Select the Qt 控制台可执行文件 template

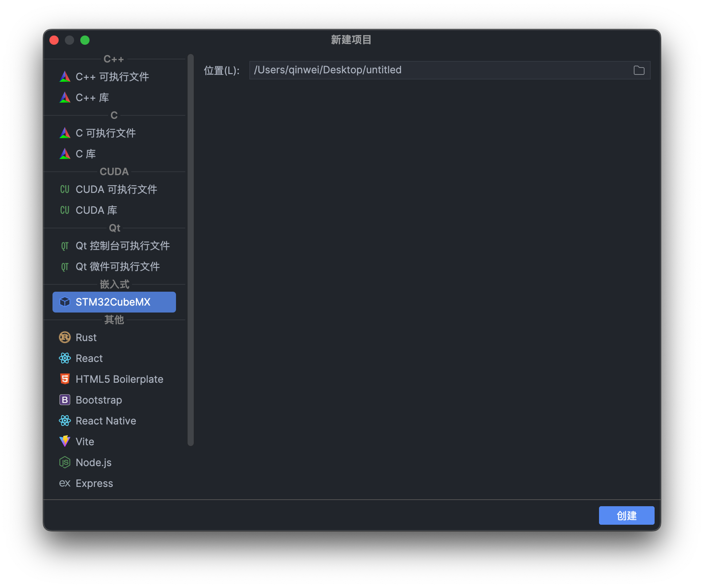[123, 246]
